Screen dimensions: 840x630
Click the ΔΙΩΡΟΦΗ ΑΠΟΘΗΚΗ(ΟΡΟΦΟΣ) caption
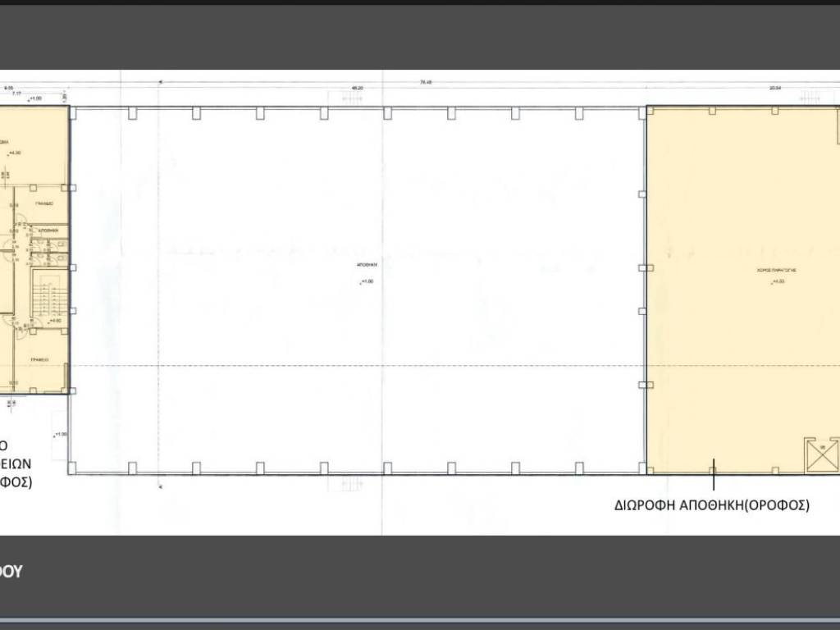pos(712,505)
